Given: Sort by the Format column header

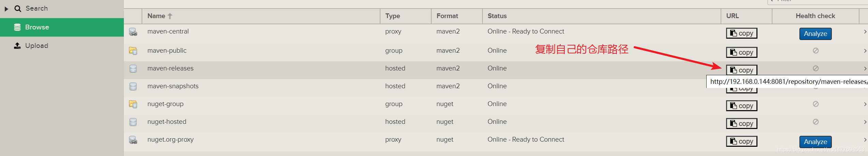Looking at the screenshot, I should click(x=457, y=16).
